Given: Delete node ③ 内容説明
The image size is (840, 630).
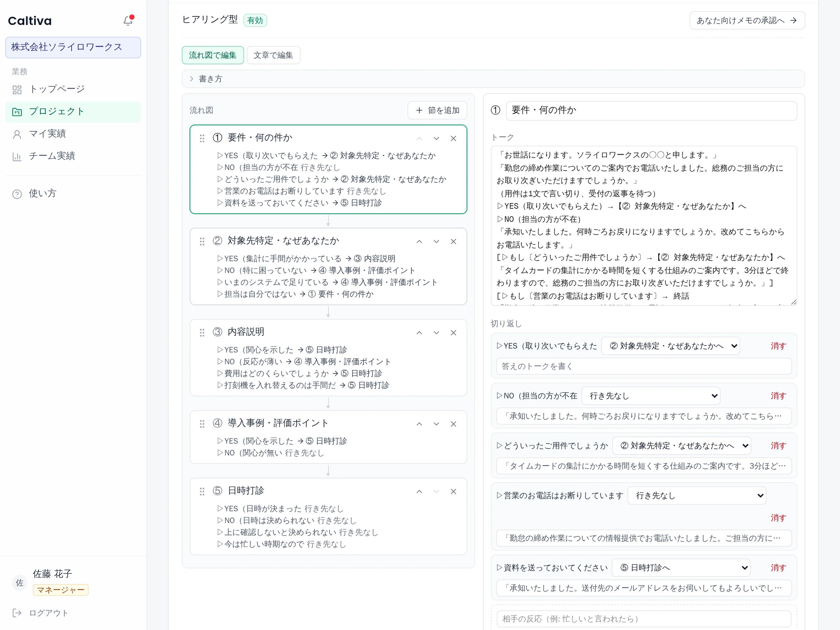Looking at the screenshot, I should pyautogui.click(x=453, y=333).
